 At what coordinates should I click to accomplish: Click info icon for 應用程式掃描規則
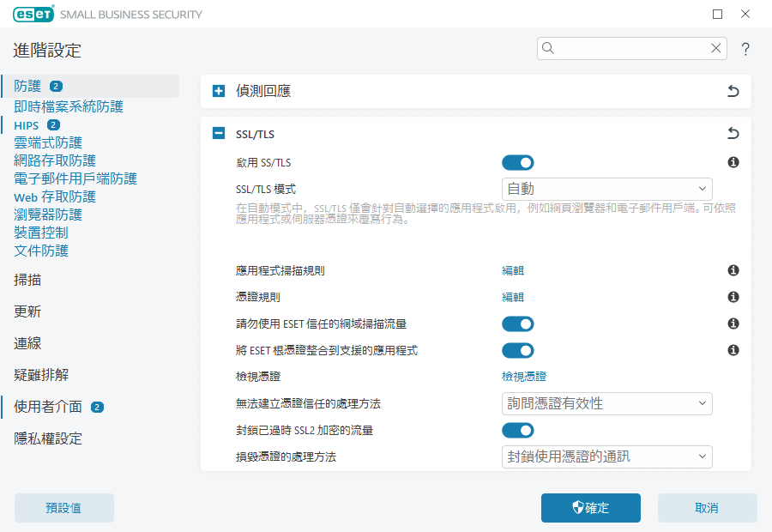(x=733, y=270)
